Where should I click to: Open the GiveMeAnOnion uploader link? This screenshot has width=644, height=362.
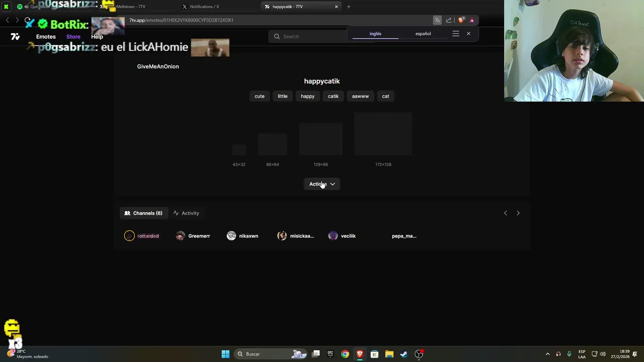pos(158,66)
